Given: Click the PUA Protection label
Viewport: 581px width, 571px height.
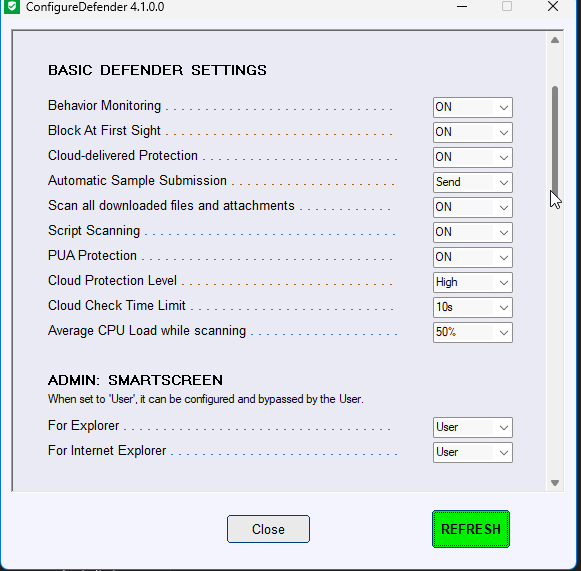Looking at the screenshot, I should pos(92,256).
